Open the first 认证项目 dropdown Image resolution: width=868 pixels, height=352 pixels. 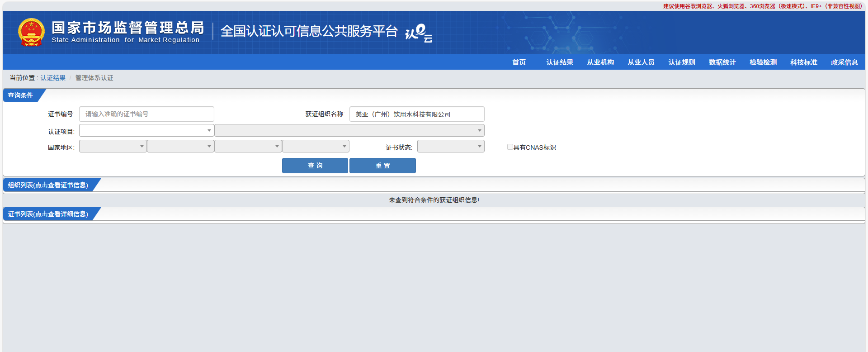pos(146,130)
